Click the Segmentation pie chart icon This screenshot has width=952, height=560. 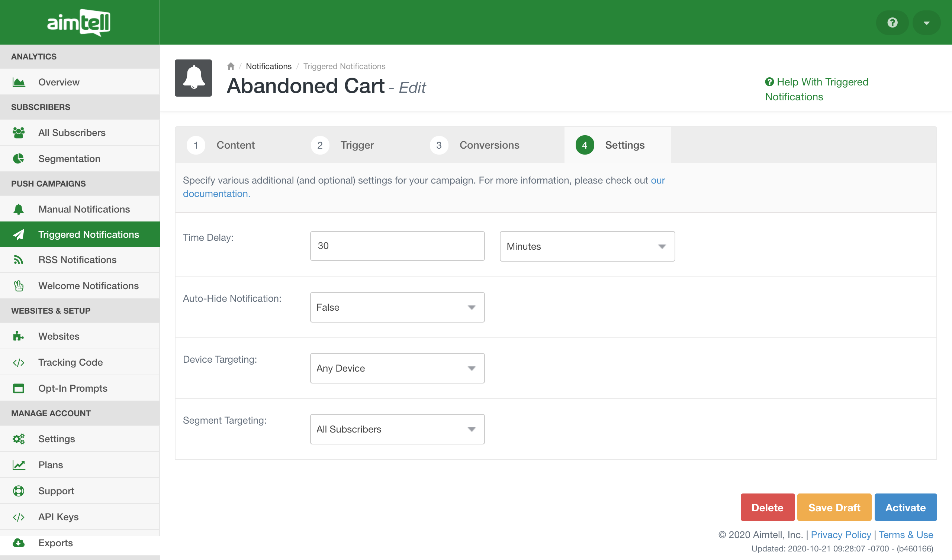(18, 159)
